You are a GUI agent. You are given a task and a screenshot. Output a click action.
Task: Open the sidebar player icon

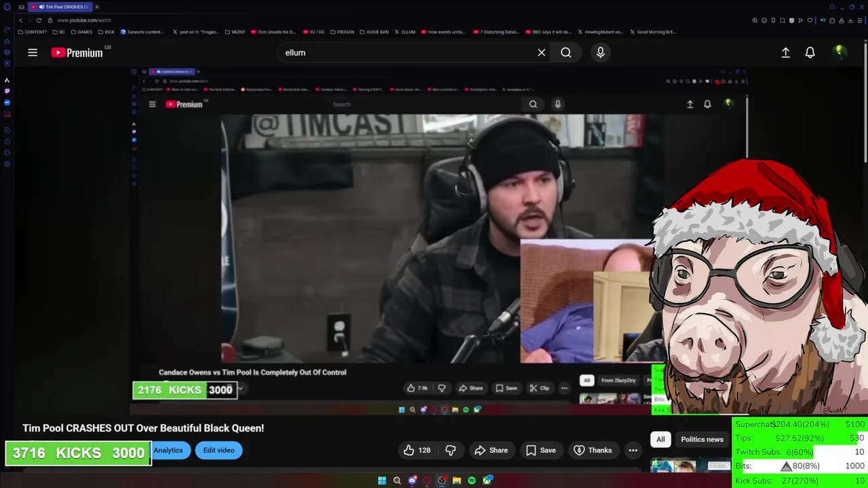[x=7, y=130]
